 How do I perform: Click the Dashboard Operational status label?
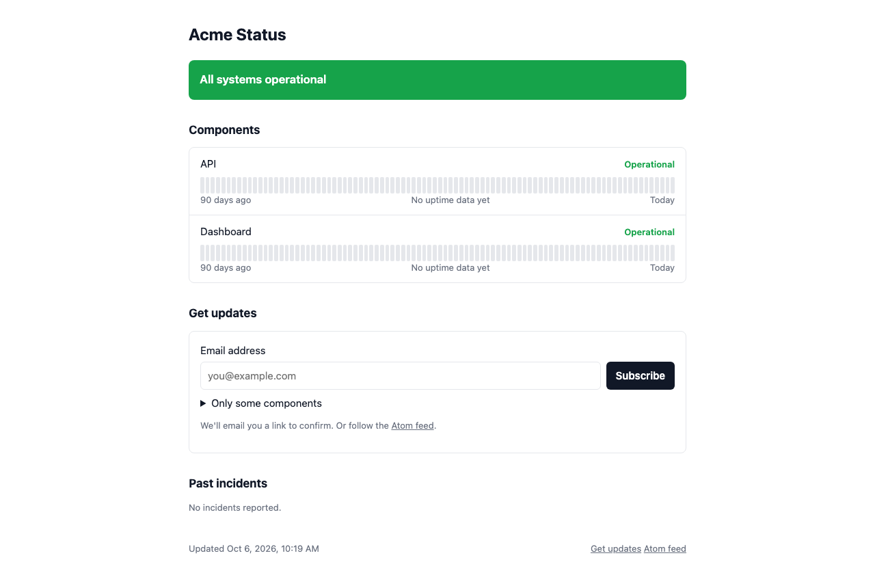pos(649,232)
